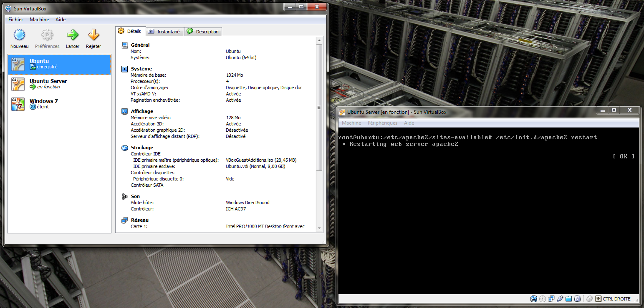
Task: Open the Général settings heading link
Action: click(140, 45)
